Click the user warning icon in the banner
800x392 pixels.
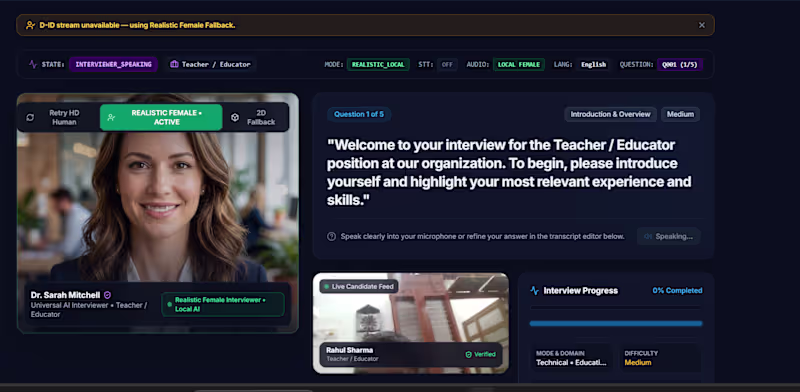click(30, 25)
